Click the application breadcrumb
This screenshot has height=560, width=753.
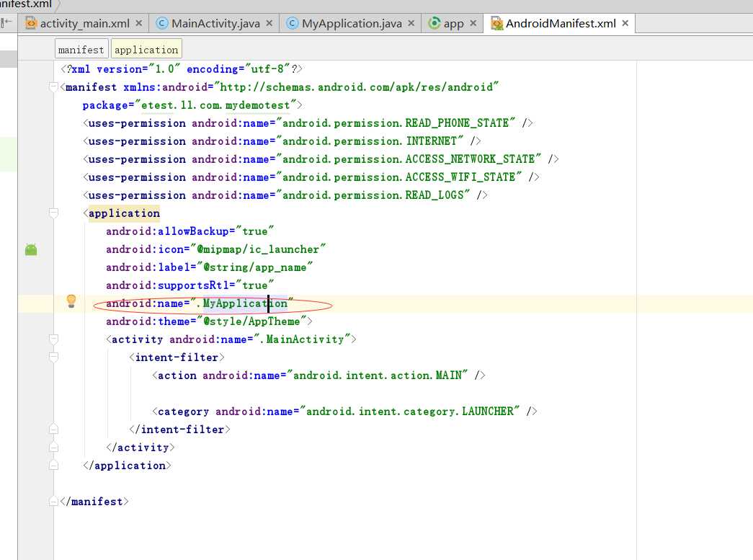point(146,50)
